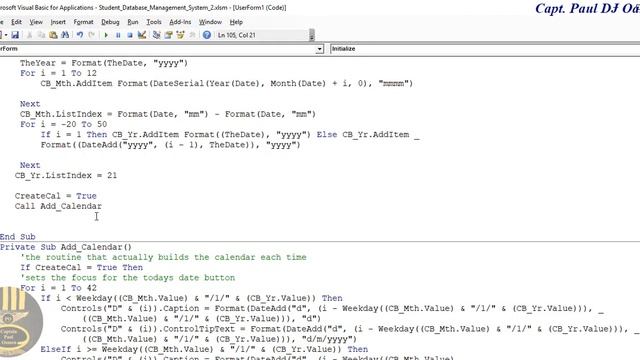Screen dimensions: 640x360
Task: Undo the last edit
Action: pos(80,35)
